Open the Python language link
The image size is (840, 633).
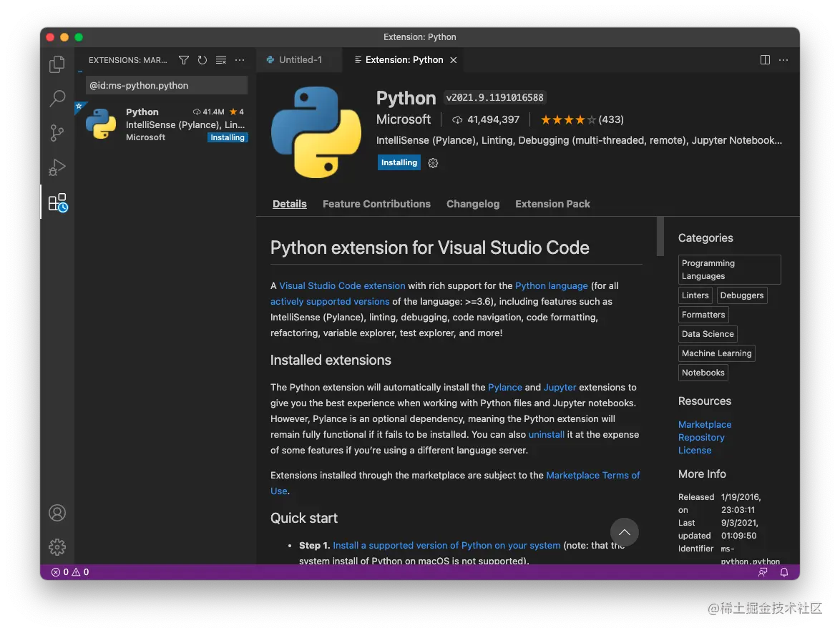551,286
